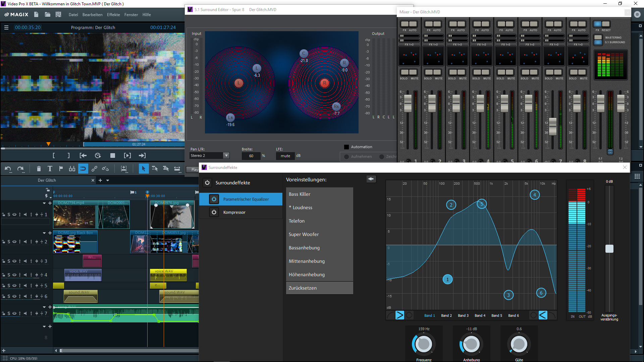This screenshot has width=644, height=362.
Task: Click the Undo arrow icon
Action: 8,169
